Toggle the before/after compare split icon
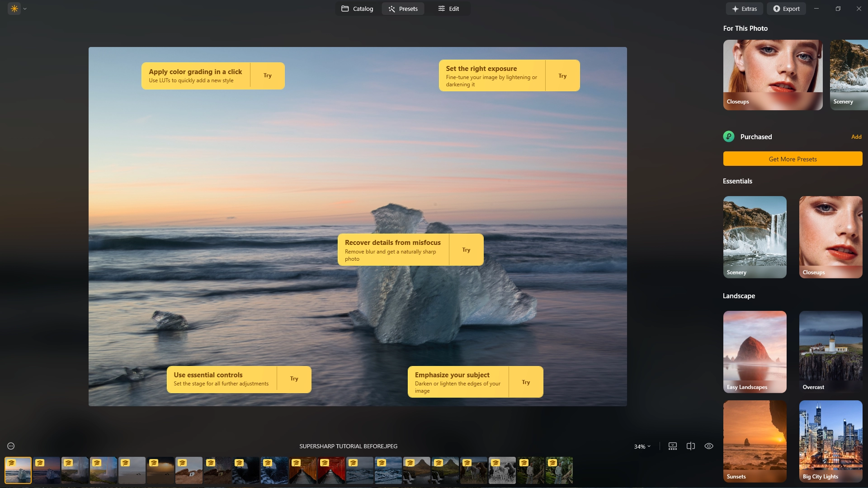Viewport: 868px width, 488px height. tap(691, 446)
